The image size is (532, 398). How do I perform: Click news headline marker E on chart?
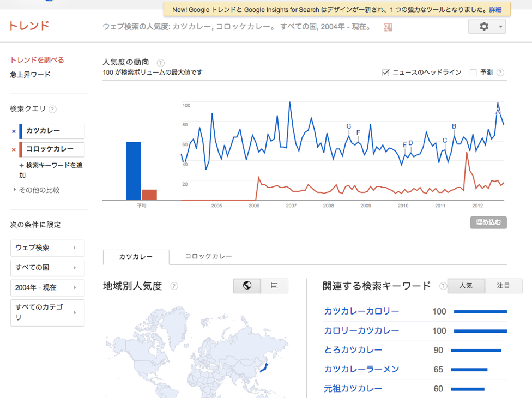[x=404, y=145]
